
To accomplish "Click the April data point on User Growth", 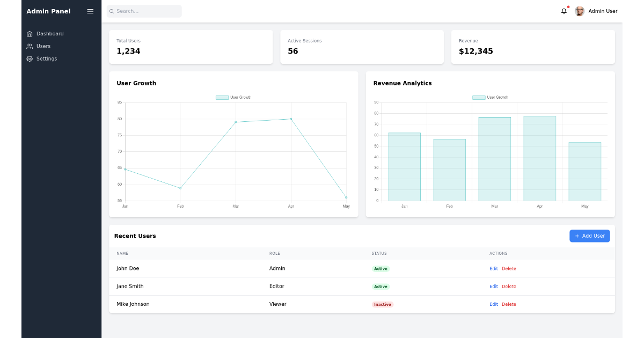I will tap(290, 119).
